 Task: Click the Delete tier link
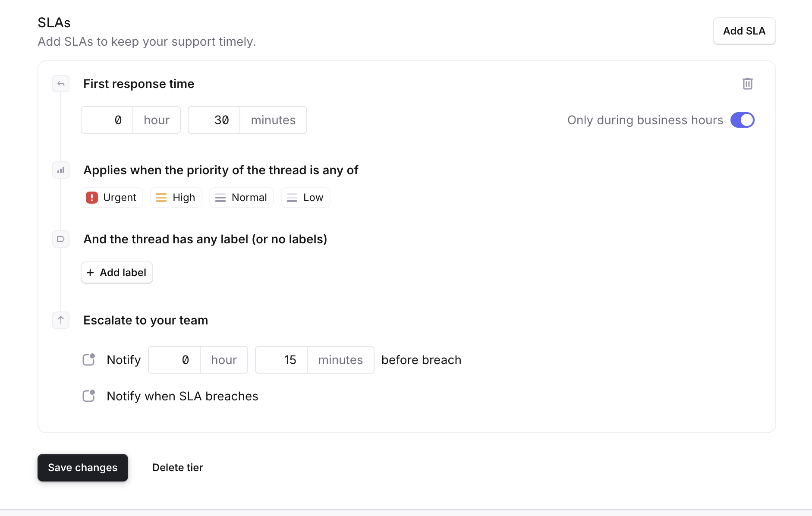tap(177, 468)
